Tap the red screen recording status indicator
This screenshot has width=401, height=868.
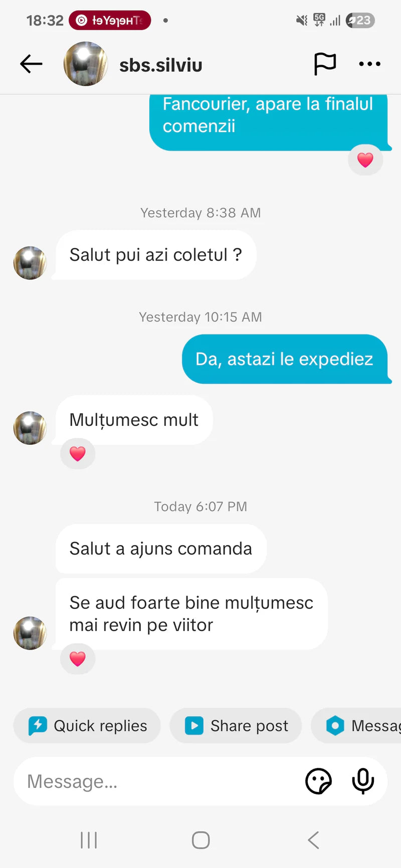pyautogui.click(x=110, y=21)
